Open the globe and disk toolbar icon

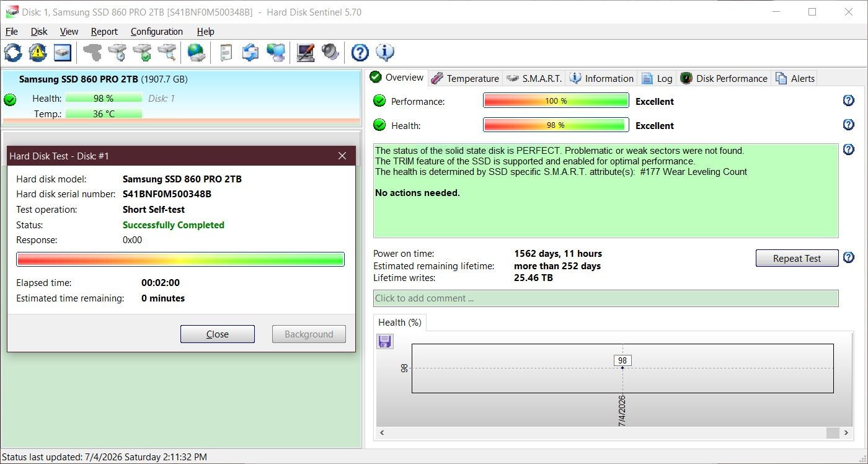click(x=197, y=53)
